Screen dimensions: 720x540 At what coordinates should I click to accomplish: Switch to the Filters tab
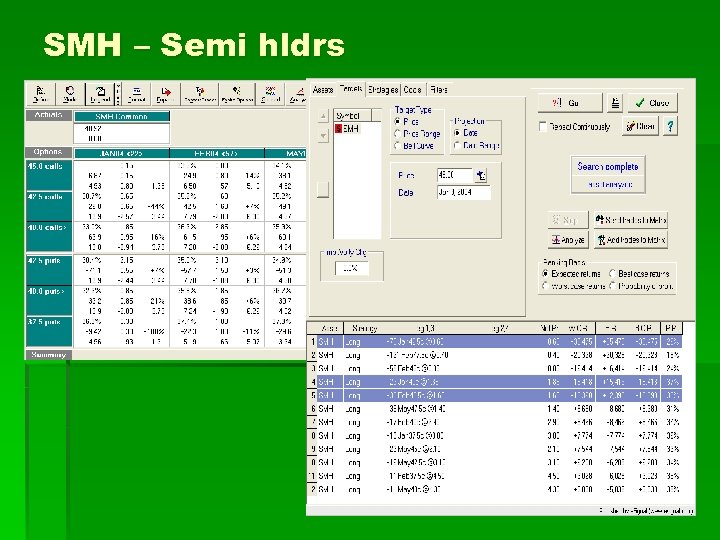[x=439, y=90]
